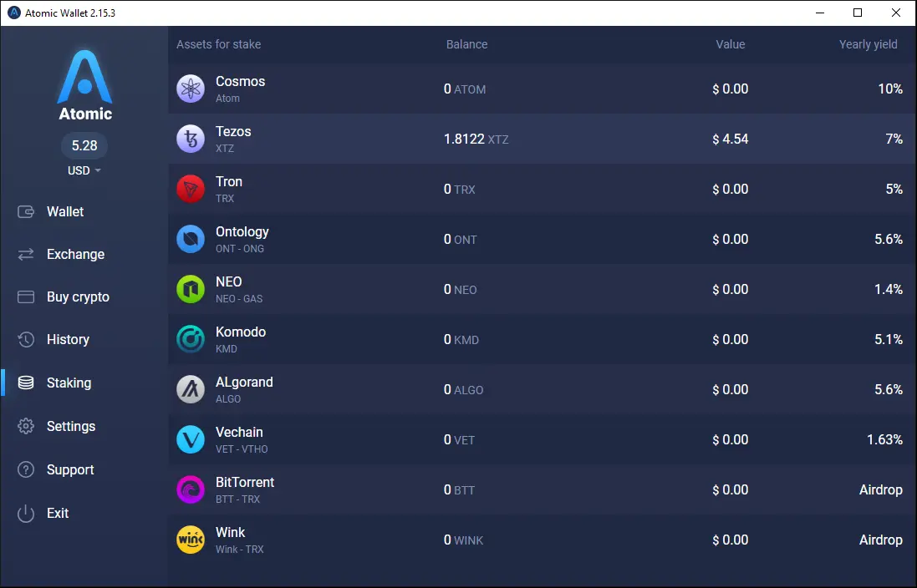Open the USD currency dropdown
The image size is (917, 588).
(84, 170)
